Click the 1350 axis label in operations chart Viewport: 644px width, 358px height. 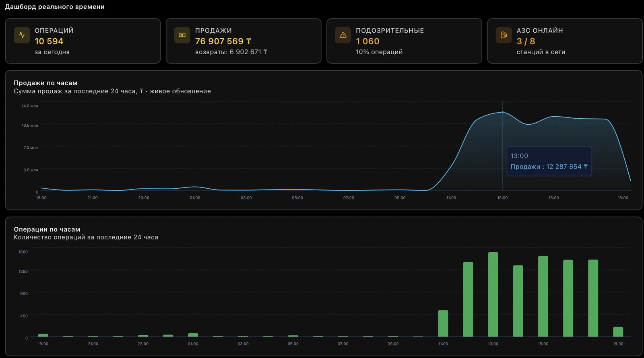coord(23,272)
